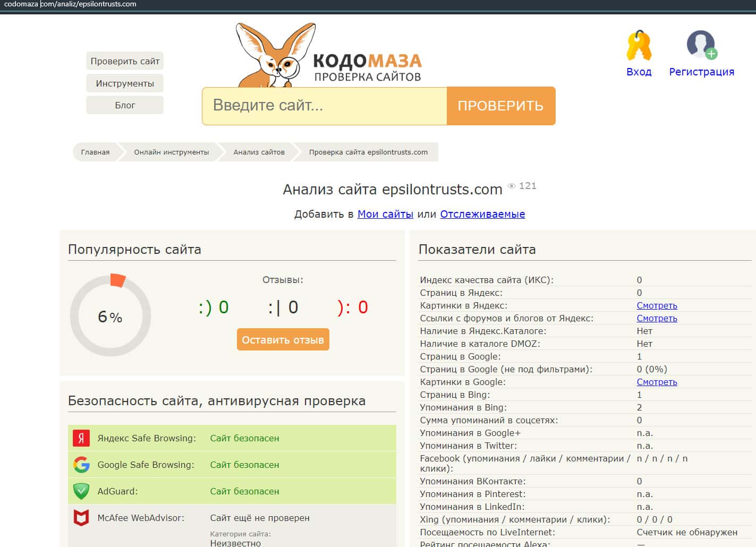The width and height of the screenshot is (756, 547).
Task: Click the registration user avatar icon
Action: point(701,45)
